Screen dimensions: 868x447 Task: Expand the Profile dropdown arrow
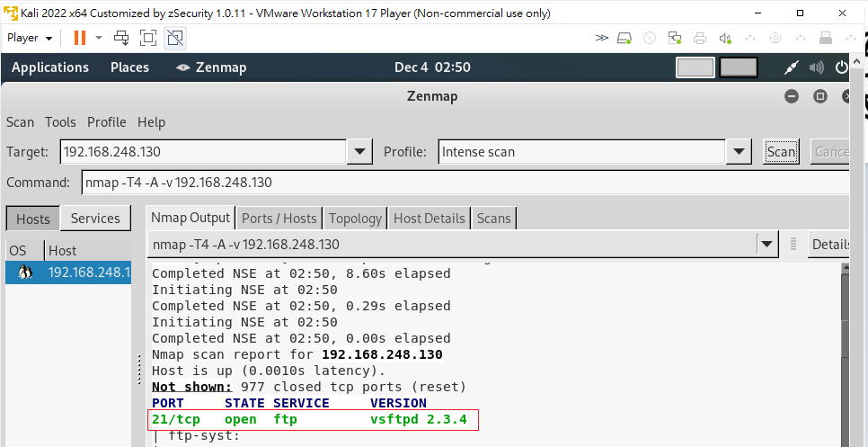(x=739, y=152)
